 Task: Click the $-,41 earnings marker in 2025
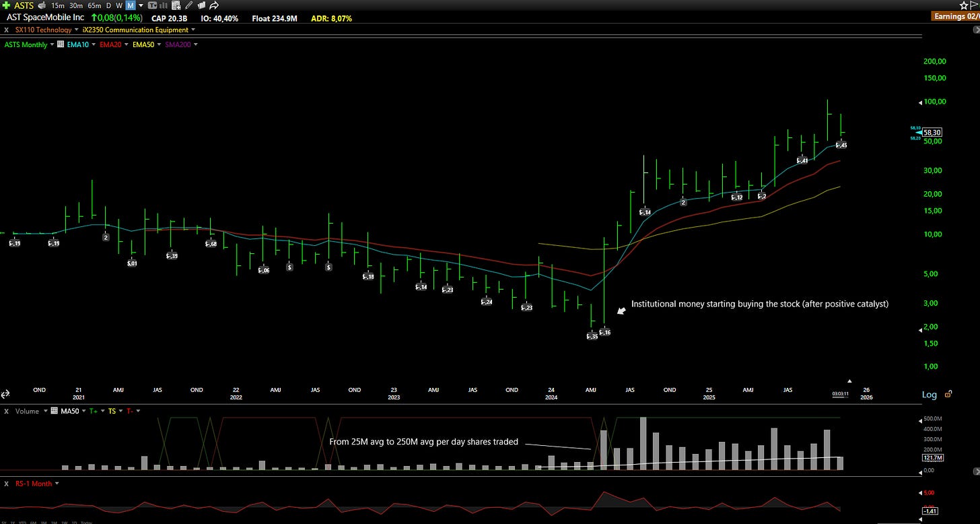pos(802,160)
